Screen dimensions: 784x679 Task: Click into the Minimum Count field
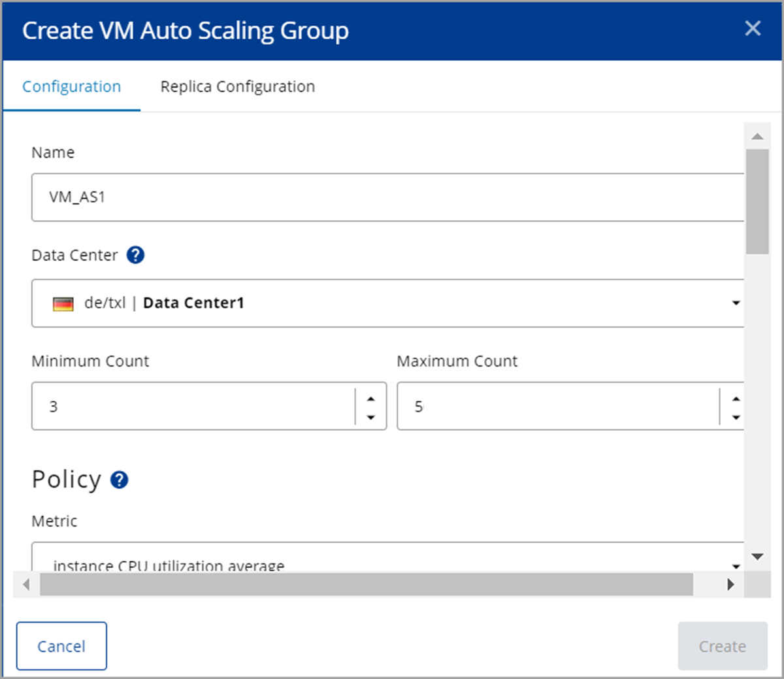[193, 406]
